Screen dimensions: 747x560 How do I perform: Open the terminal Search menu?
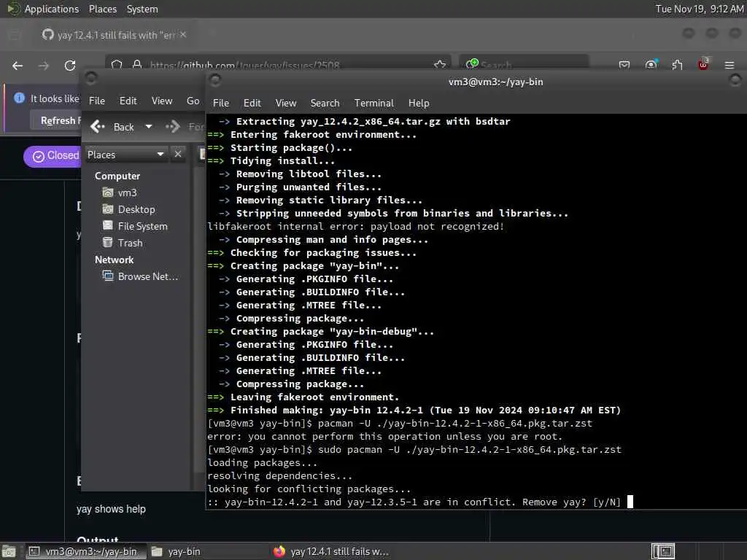click(x=325, y=103)
